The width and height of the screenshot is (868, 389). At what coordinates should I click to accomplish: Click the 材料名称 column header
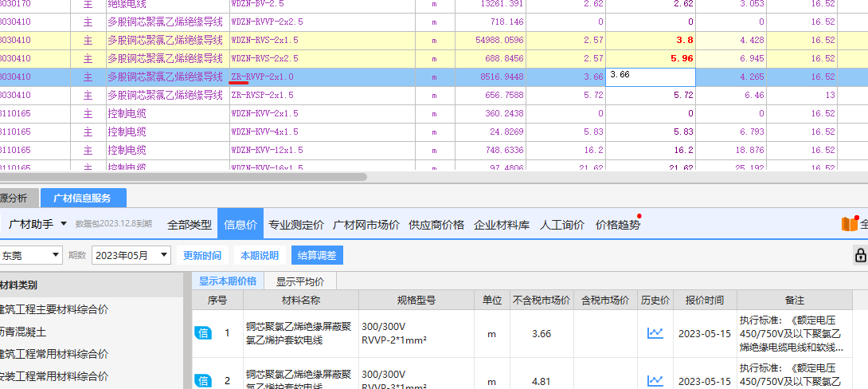[301, 300]
